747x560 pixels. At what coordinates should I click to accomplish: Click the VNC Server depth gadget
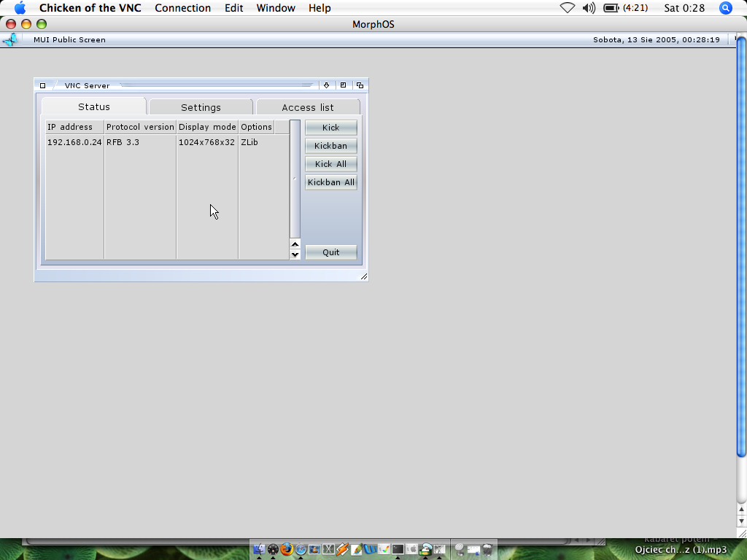[360, 85]
